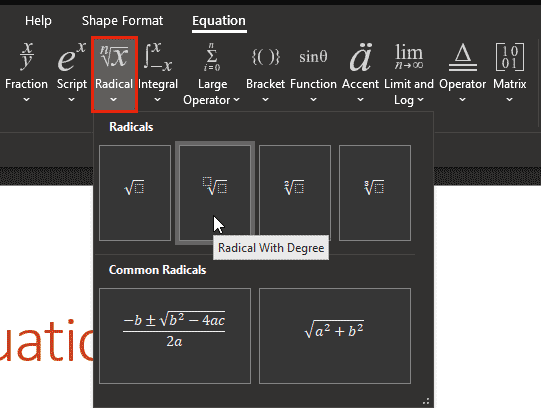Click the Radicals section heading
Image resolution: width=541 pixels, height=408 pixels.
[x=131, y=127]
